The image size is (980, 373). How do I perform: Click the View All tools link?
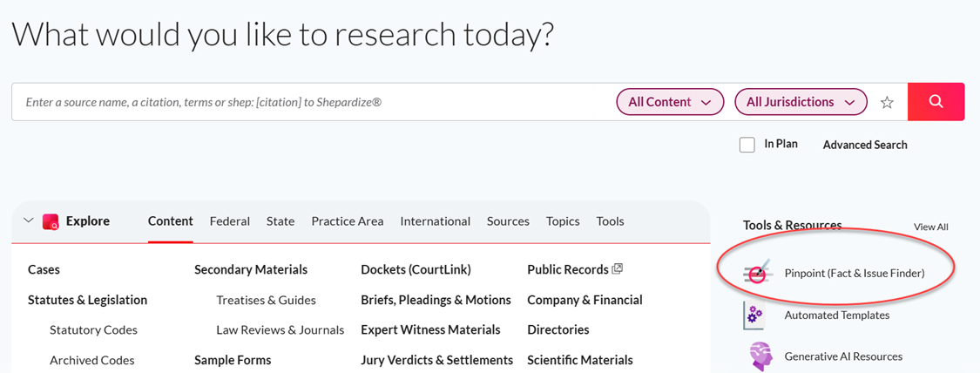coord(930,227)
